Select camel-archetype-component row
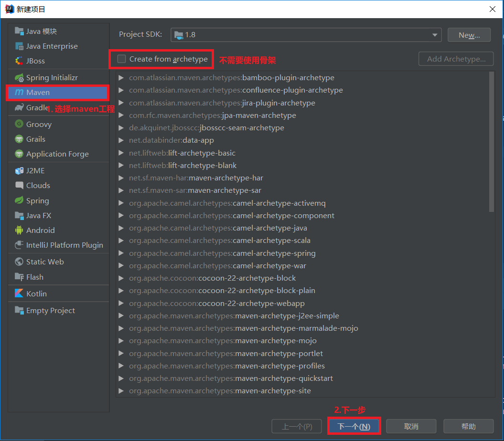 click(x=302, y=216)
